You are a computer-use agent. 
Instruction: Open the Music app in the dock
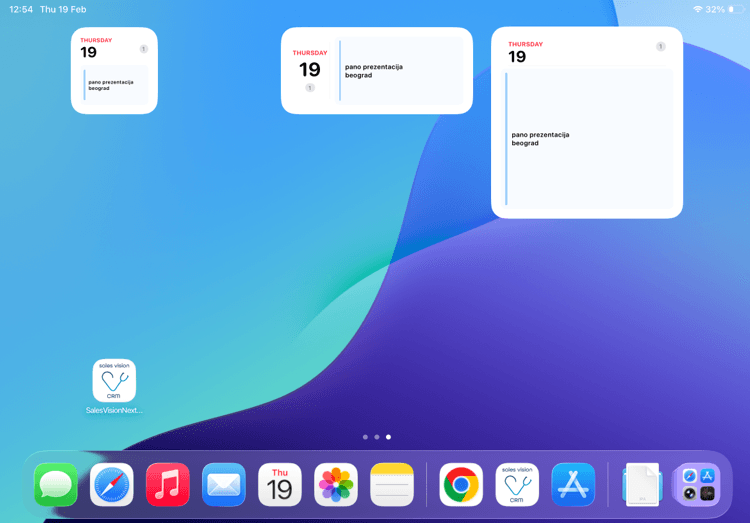(168, 484)
